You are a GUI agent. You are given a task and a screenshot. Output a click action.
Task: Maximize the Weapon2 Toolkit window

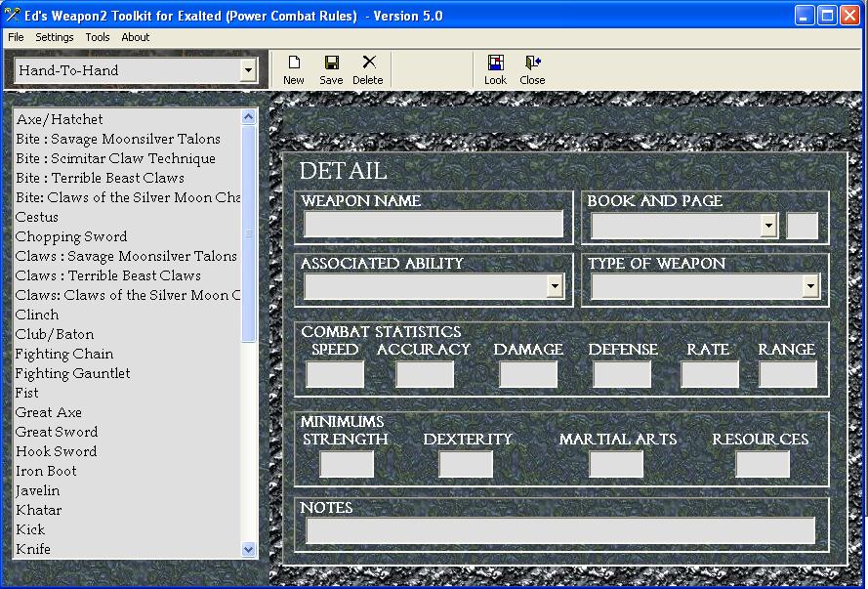pos(827,16)
